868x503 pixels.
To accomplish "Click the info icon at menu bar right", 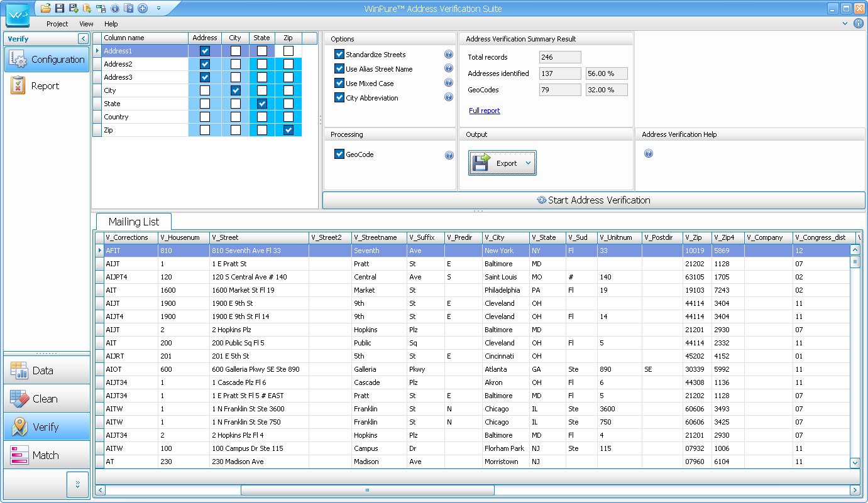I will [858, 24].
